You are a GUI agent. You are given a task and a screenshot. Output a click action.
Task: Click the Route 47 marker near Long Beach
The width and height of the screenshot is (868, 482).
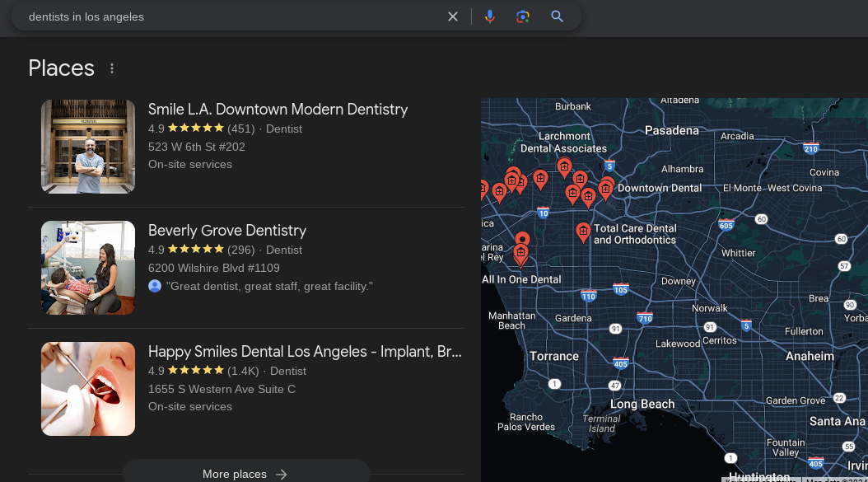coord(614,385)
